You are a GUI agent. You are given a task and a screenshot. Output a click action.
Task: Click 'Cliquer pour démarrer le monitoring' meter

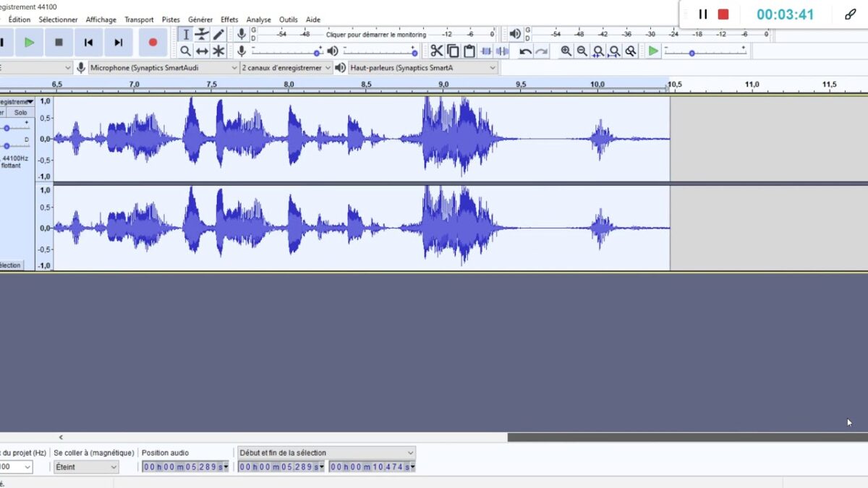coord(376,34)
